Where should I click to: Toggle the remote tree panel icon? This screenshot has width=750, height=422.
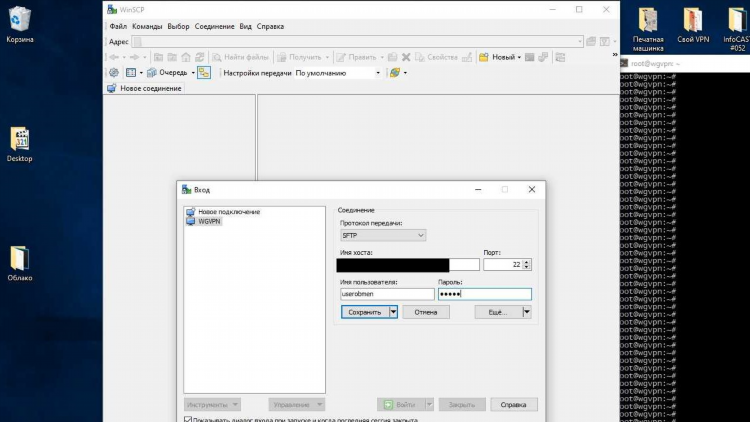(x=204, y=73)
